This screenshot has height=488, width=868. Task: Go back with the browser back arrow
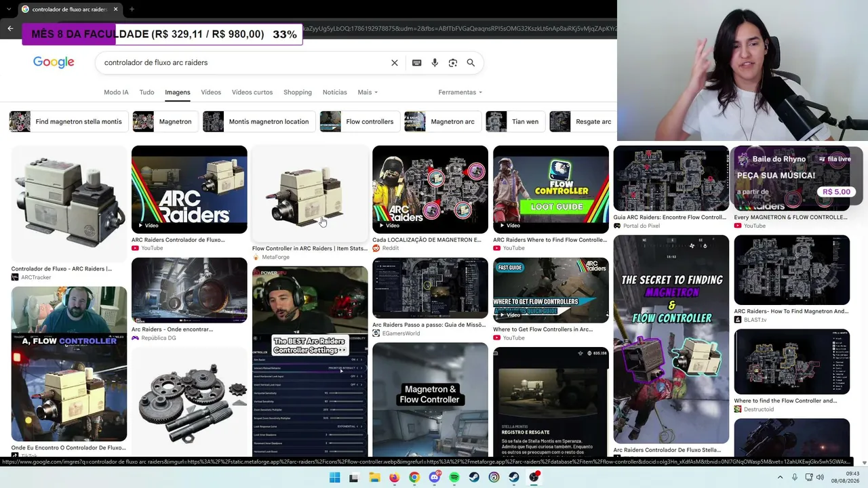pyautogui.click(x=10, y=28)
